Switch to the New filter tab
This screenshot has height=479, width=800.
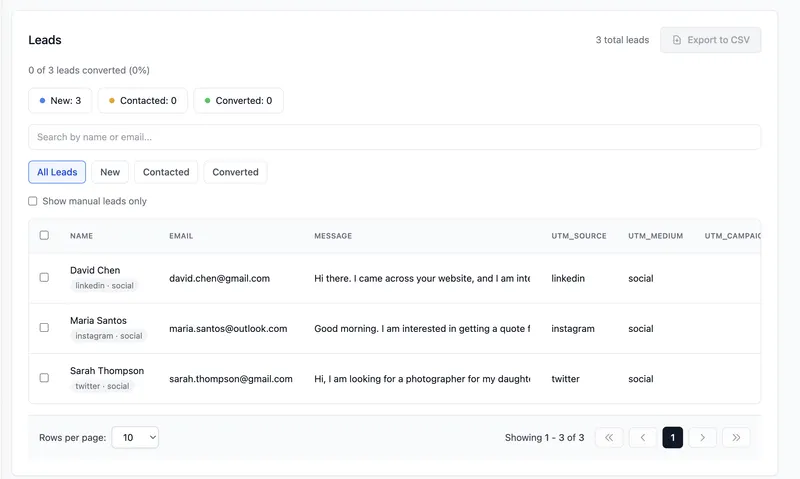(110, 172)
